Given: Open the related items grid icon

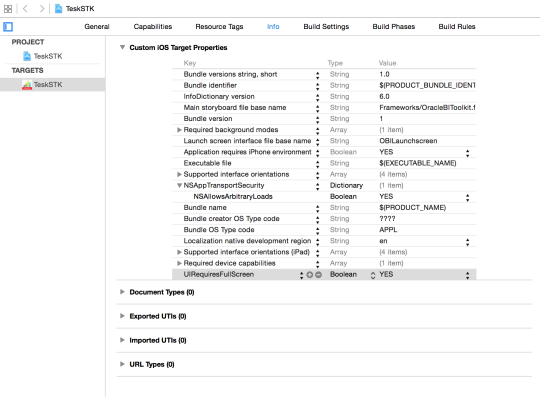Looking at the screenshot, I should 8,9.
